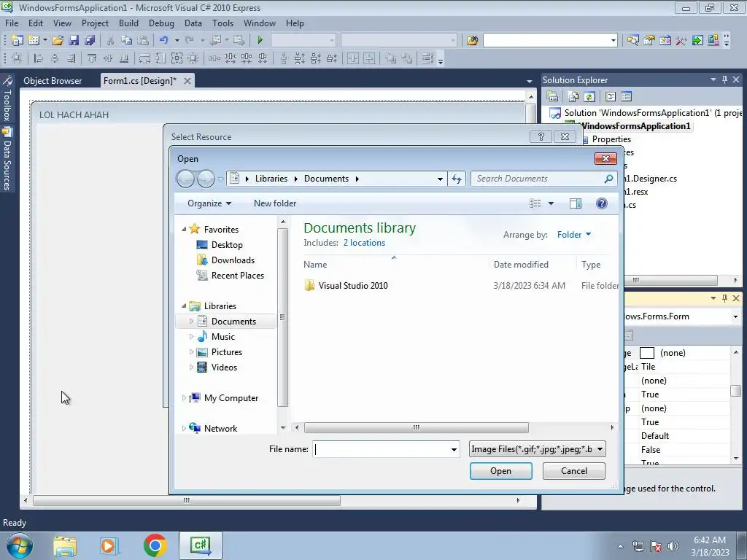Click the Open button
The image size is (747, 560).
[500, 471]
